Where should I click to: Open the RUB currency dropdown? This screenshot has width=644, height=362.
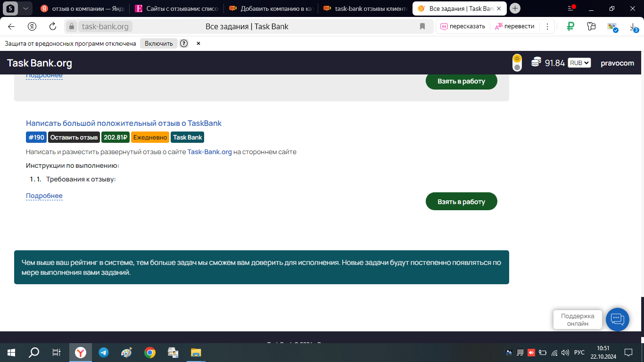click(x=579, y=63)
